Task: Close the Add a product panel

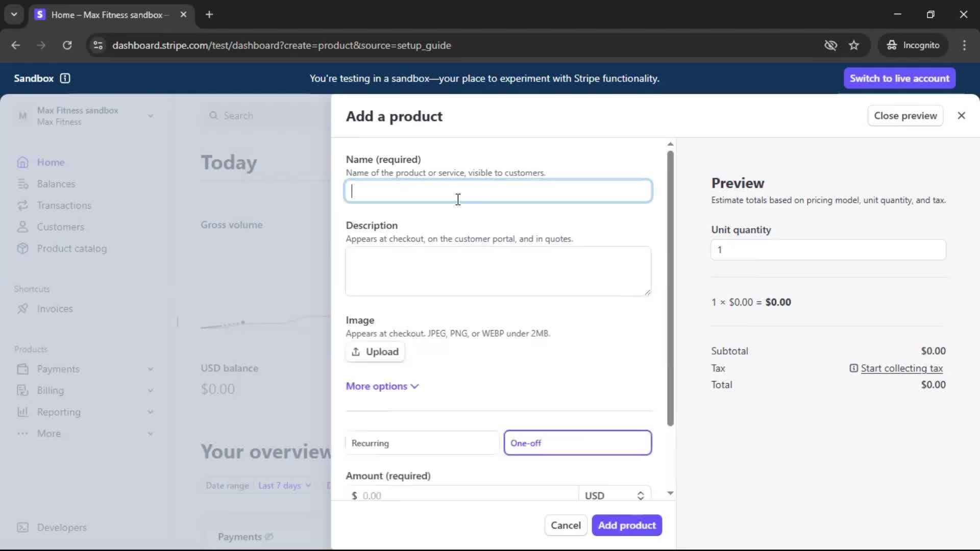Action: pos(961,116)
